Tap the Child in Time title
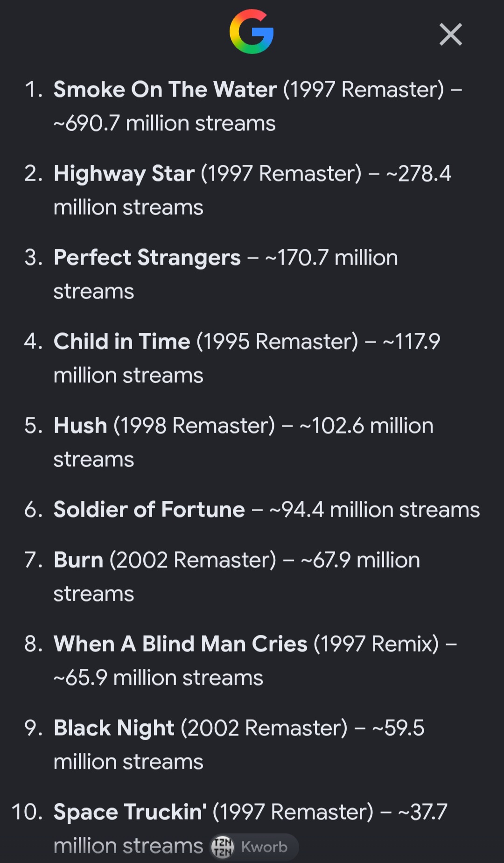Image resolution: width=504 pixels, height=863 pixels. tap(122, 341)
